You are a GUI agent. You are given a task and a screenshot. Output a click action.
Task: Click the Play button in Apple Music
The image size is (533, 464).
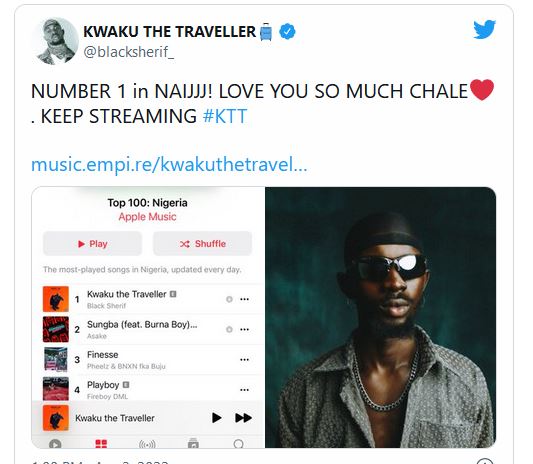tap(92, 244)
